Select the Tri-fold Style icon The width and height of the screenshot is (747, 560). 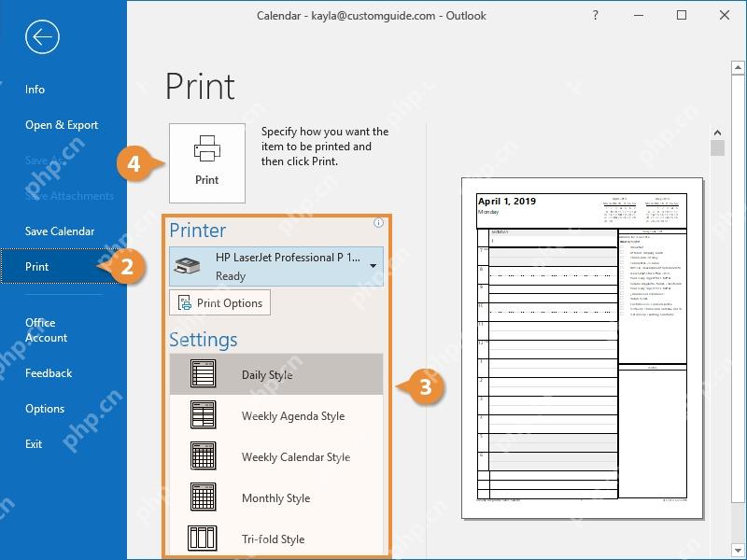tap(203, 539)
